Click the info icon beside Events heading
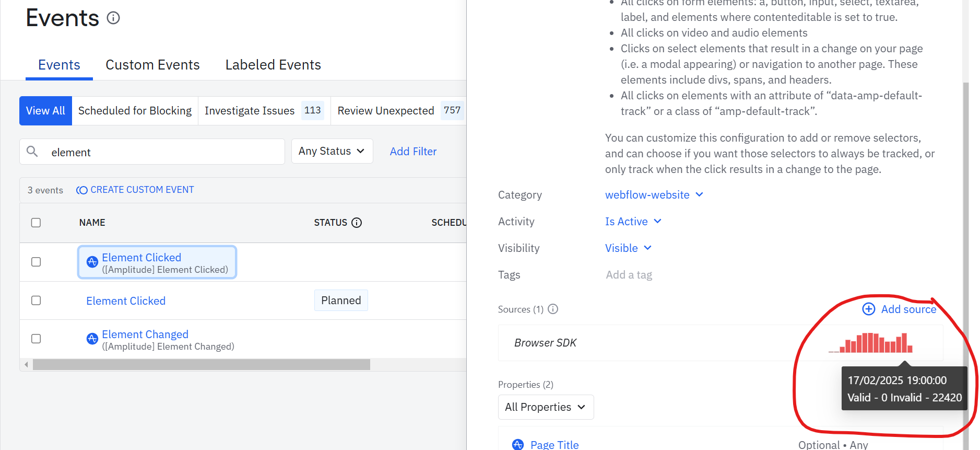This screenshot has width=980, height=450. (x=113, y=18)
